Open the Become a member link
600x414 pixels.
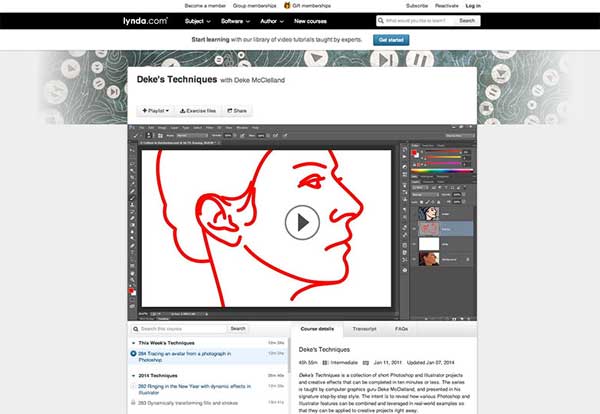click(x=205, y=6)
